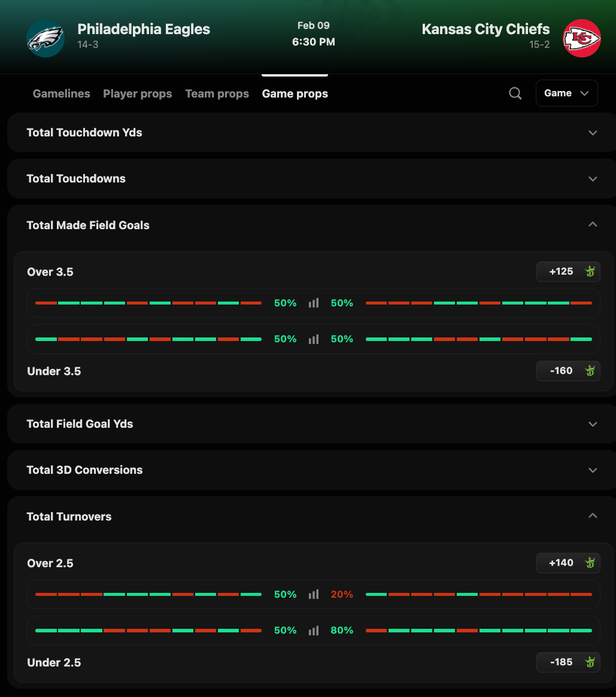
Task: Click the Kansas City Chiefs logo
Action: point(582,38)
